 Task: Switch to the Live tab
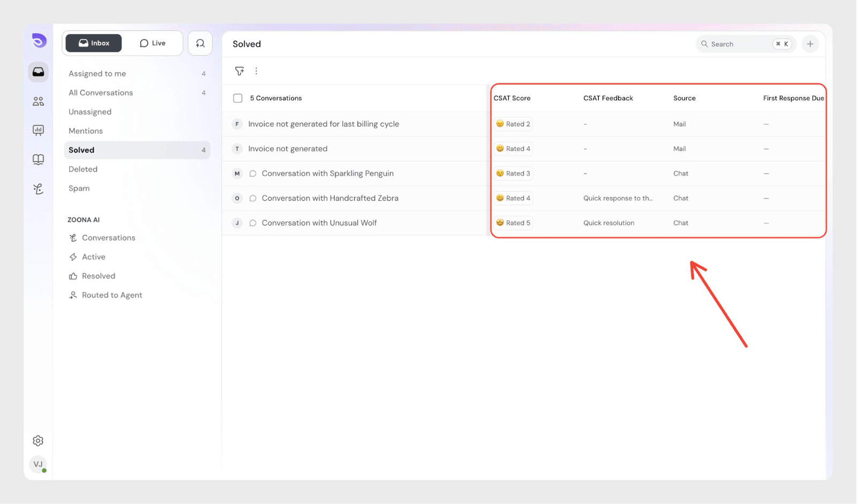click(x=153, y=43)
